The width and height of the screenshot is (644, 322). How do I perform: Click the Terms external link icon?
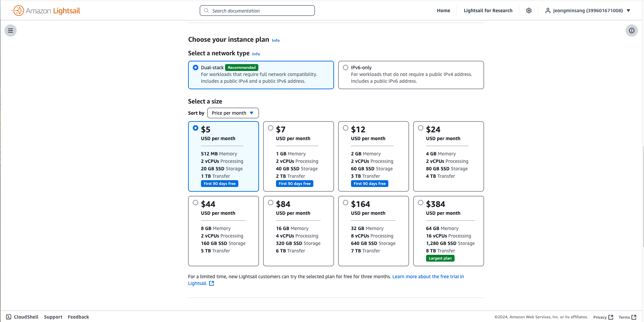[634, 317]
